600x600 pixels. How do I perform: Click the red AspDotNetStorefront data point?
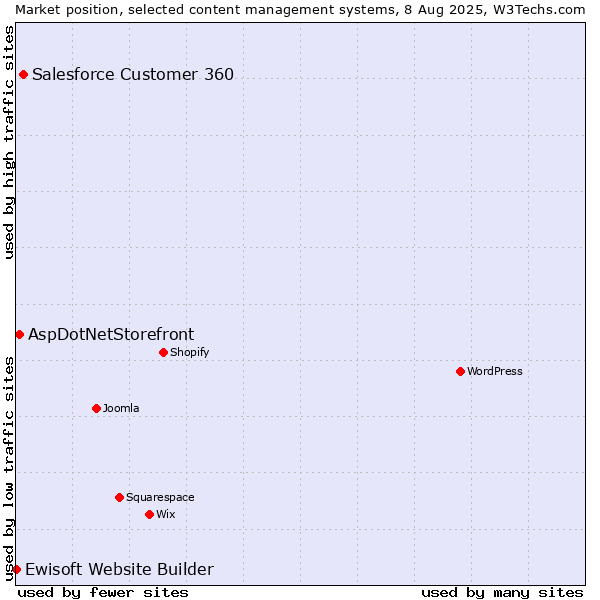[20, 335]
